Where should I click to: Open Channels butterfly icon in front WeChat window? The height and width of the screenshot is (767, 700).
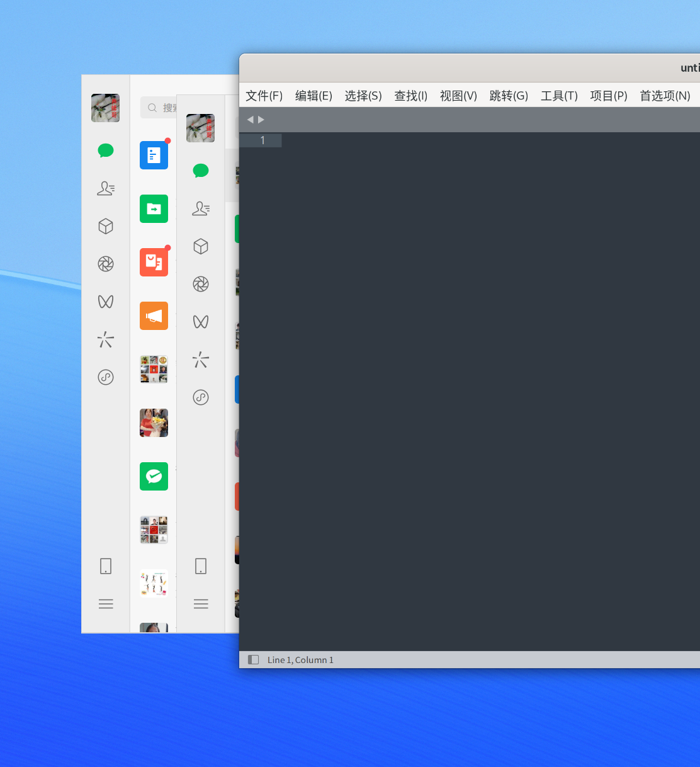tap(201, 322)
